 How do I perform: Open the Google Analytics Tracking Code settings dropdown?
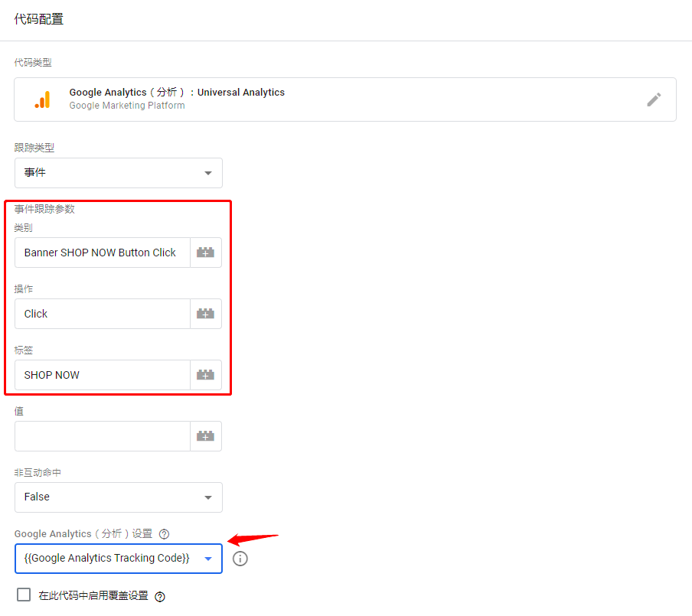pyautogui.click(x=119, y=559)
